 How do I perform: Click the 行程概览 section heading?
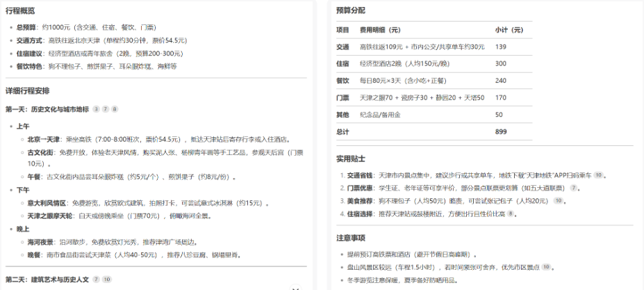point(20,10)
